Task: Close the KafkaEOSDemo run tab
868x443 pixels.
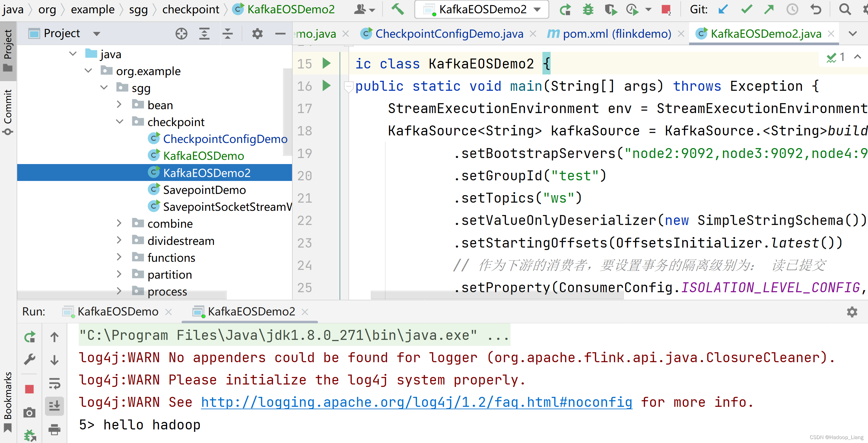Action: click(168, 312)
